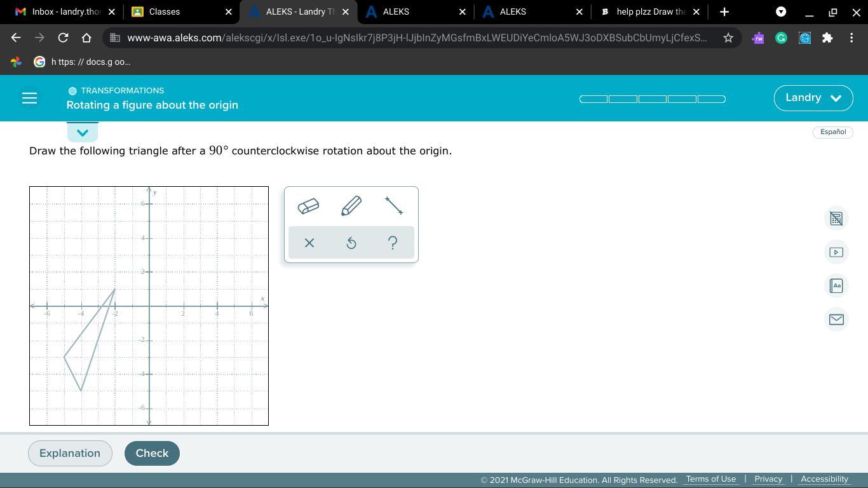Bookmark this page with the star icon
868x488 pixels.
[728, 38]
